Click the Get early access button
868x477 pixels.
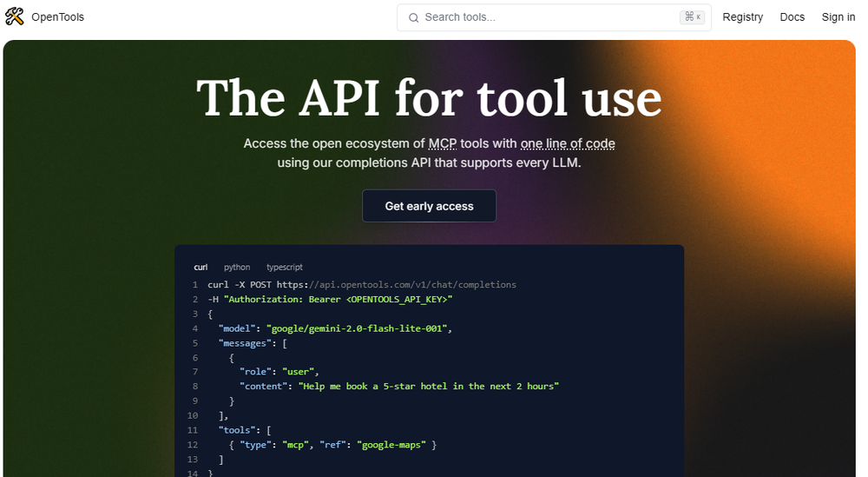429,206
